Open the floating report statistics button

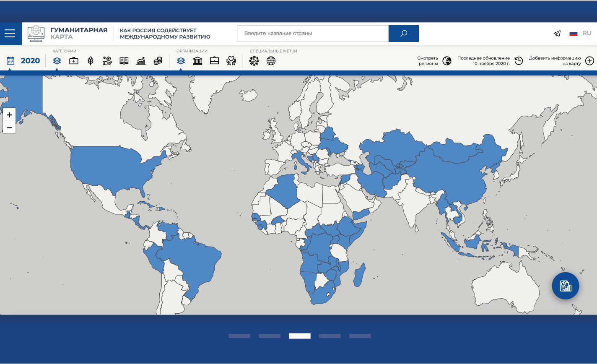click(565, 286)
